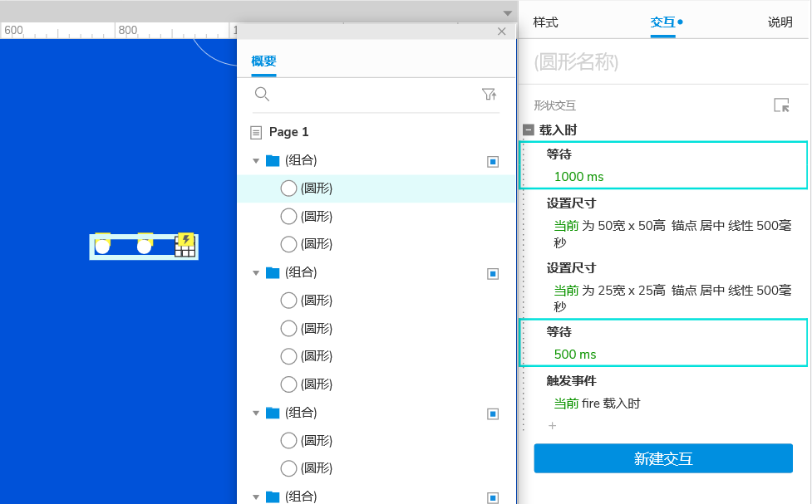Image resolution: width=812 pixels, height=504 pixels.
Task: Select second (圆形) in the third group
Action: [x=376, y=468]
